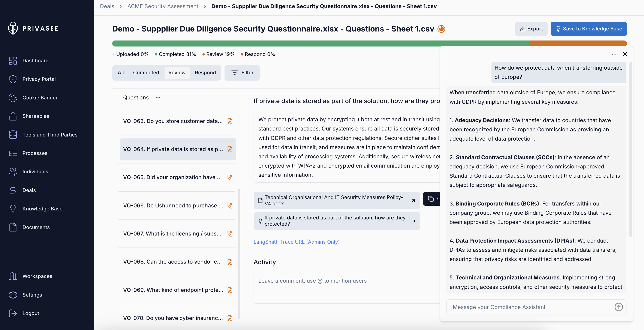Click the Knowledge Base lightbulb icon

coord(13,208)
